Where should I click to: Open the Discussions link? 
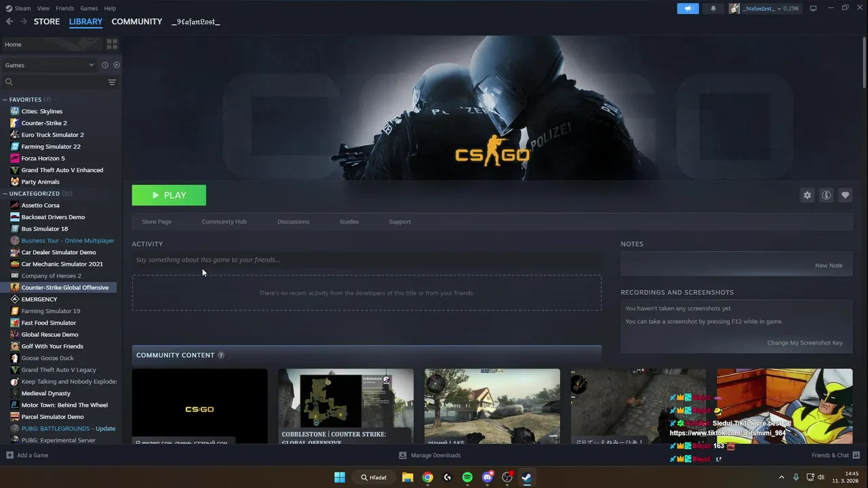pos(293,222)
